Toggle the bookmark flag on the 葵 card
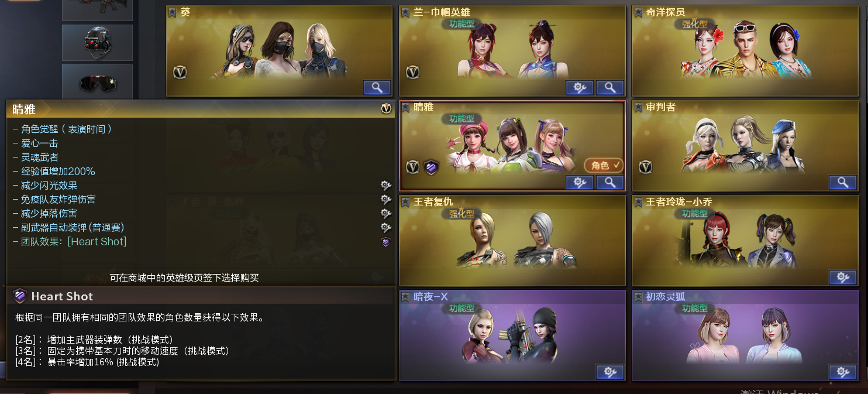This screenshot has height=394, width=868. click(173, 12)
